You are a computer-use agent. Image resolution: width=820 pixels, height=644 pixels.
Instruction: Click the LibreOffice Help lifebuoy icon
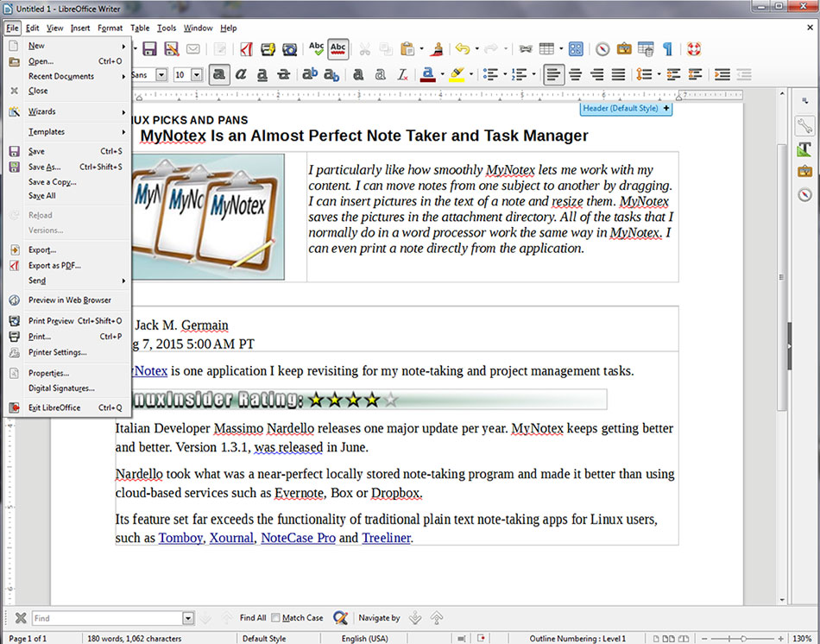(694, 49)
